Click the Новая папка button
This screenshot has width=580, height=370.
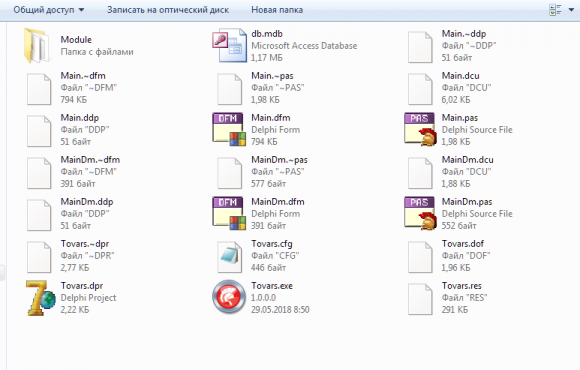point(277,10)
